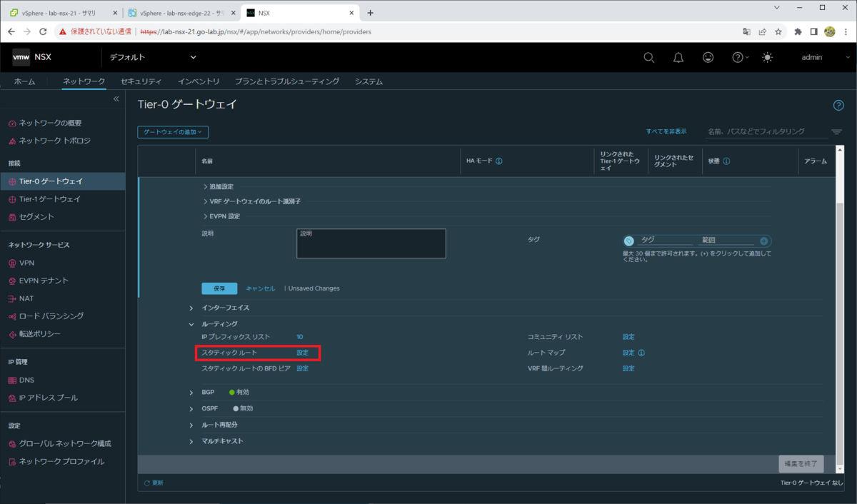The image size is (857, 504).
Task: Expand the 追加設定 section
Action: (x=219, y=186)
